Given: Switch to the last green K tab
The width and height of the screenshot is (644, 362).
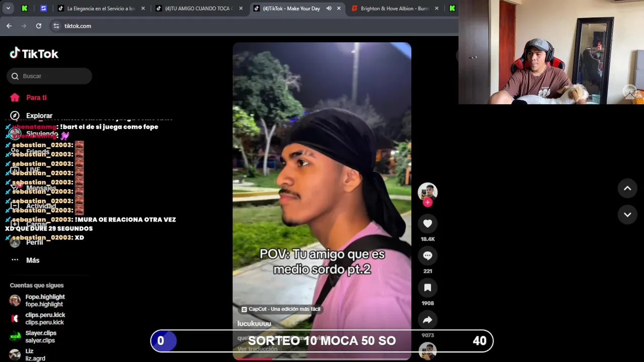Looking at the screenshot, I should 452,9.
